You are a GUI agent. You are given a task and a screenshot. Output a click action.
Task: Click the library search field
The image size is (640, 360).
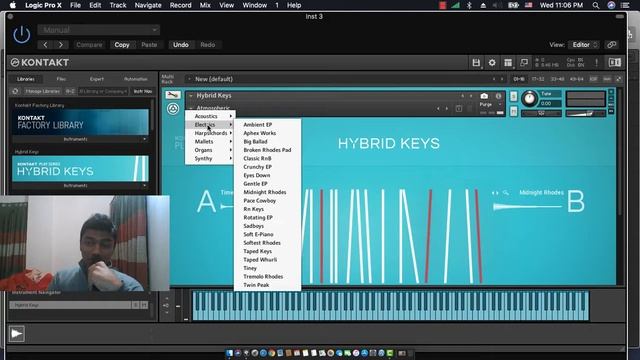pyautogui.click(x=103, y=91)
